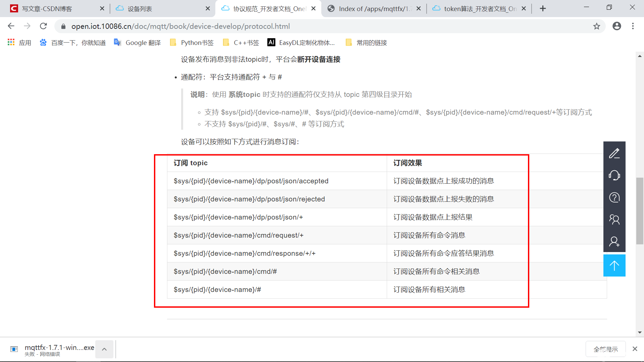Click 全部显示 downloads button
Viewport: 644px width, 362px height.
tap(605, 349)
